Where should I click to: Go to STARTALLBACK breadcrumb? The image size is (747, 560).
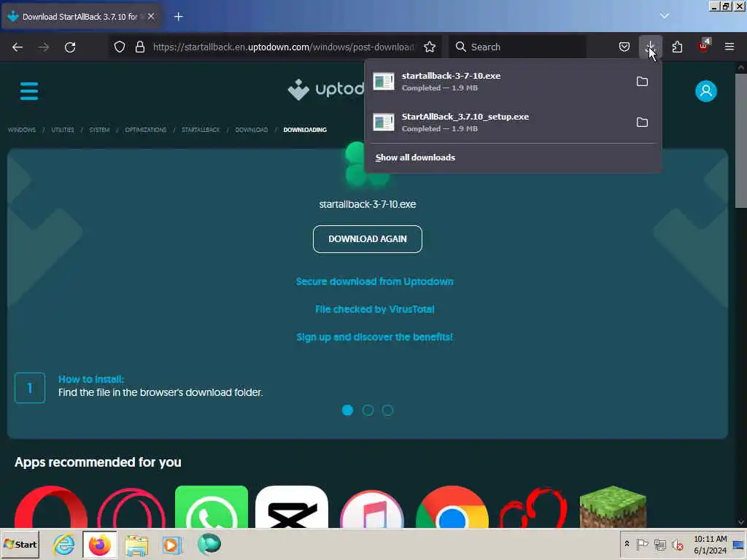pyautogui.click(x=201, y=130)
